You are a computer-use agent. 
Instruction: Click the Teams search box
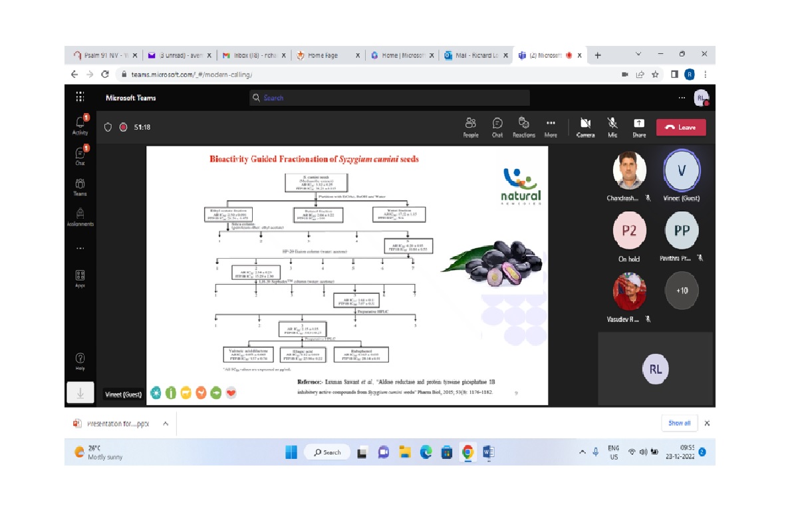pos(390,98)
